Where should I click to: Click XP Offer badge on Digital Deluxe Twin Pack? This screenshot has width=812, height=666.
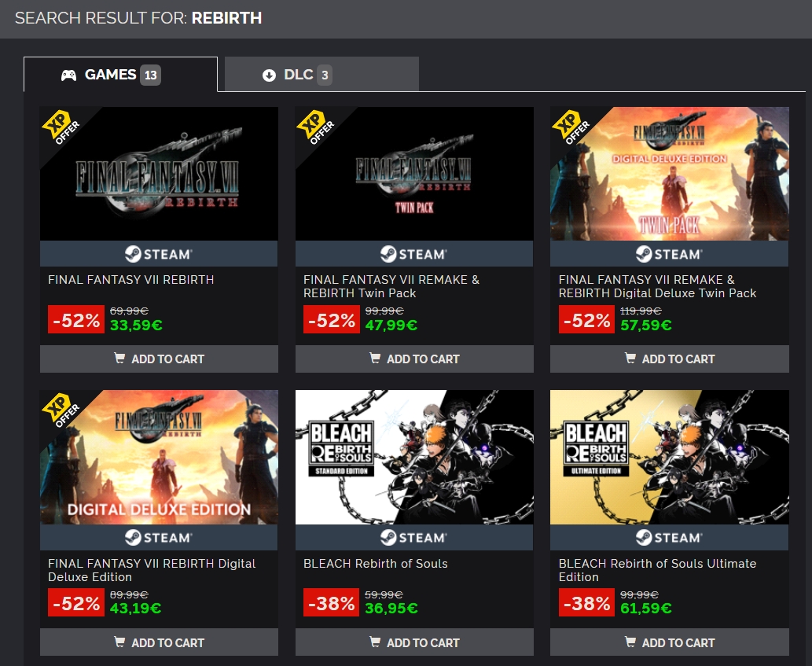570,127
